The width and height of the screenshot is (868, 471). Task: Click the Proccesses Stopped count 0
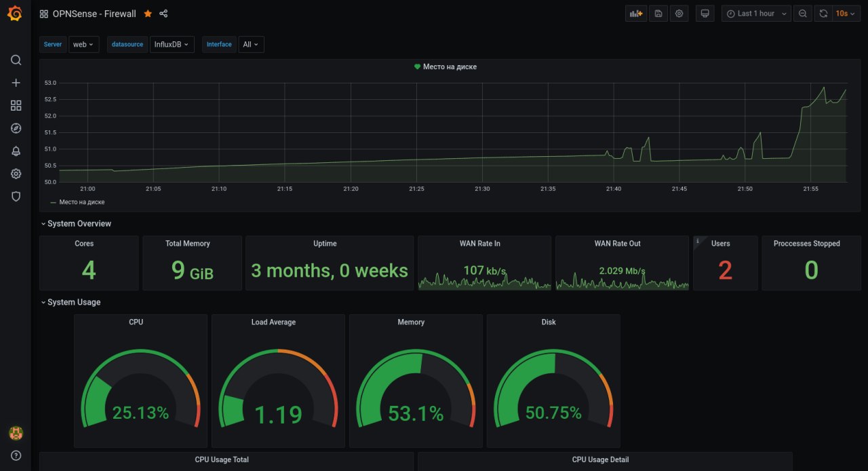811,271
